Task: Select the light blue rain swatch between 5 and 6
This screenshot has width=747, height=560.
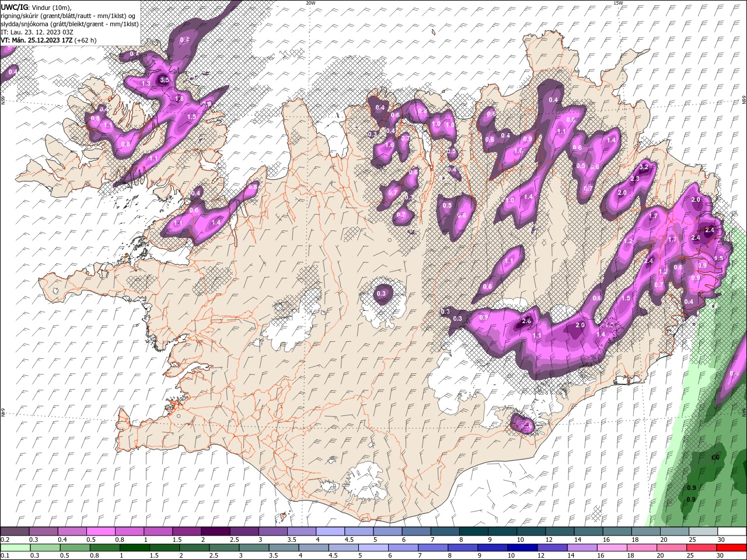Action: (373, 547)
